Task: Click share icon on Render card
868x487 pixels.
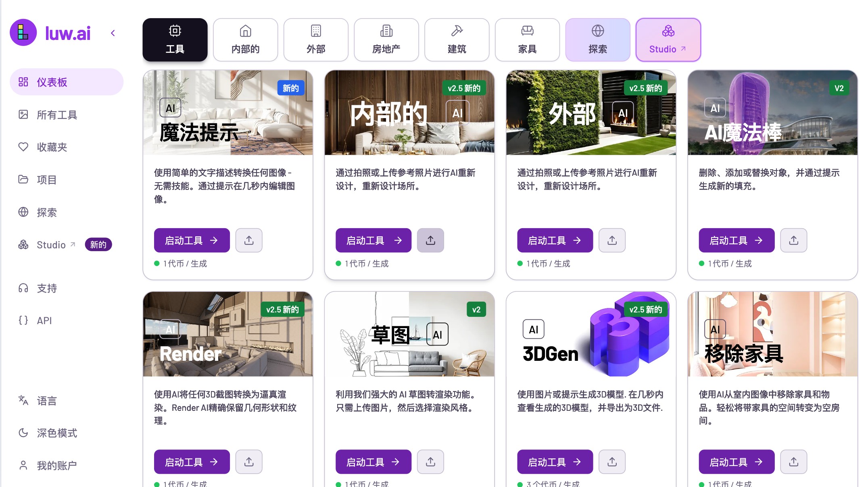Action: pos(249,462)
